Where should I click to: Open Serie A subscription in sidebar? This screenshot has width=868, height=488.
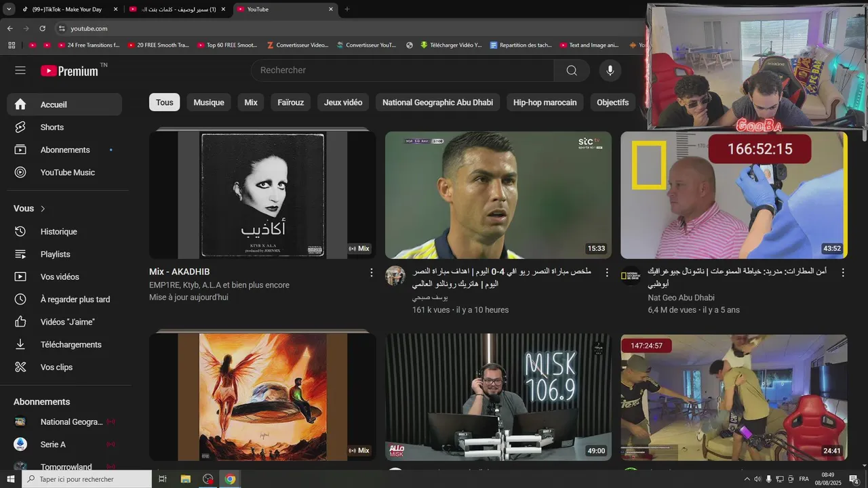point(64,445)
